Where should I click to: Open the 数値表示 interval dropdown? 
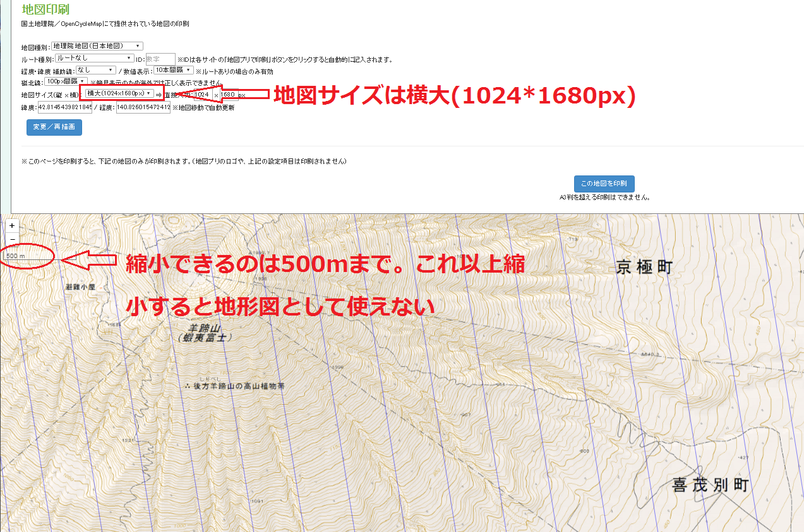[173, 70]
